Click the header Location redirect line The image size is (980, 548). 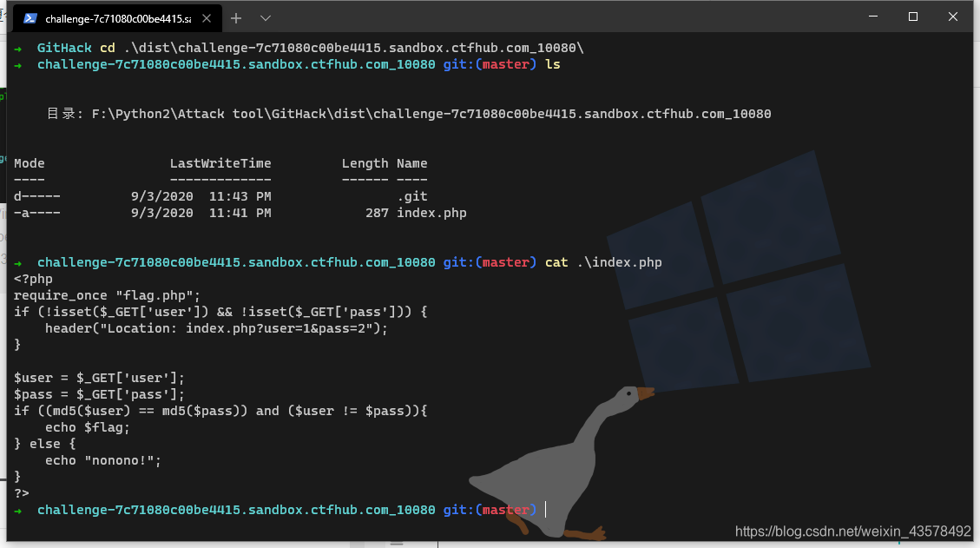pos(216,328)
